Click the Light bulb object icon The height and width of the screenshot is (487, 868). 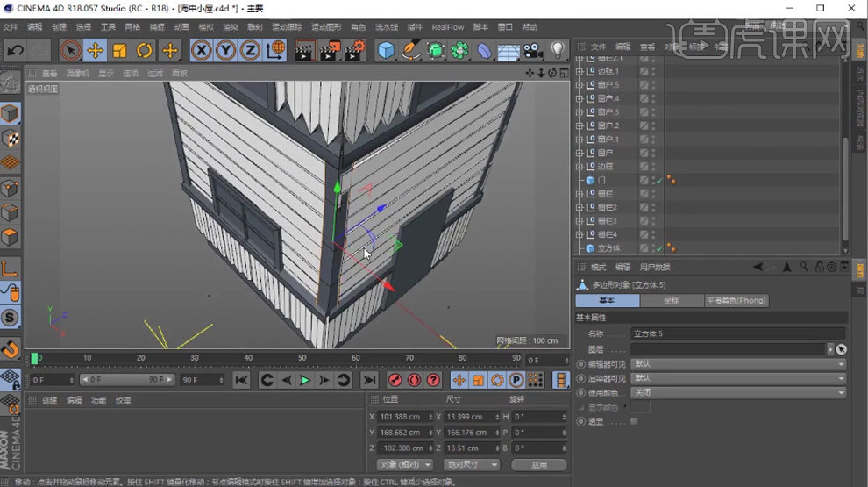[x=557, y=51]
